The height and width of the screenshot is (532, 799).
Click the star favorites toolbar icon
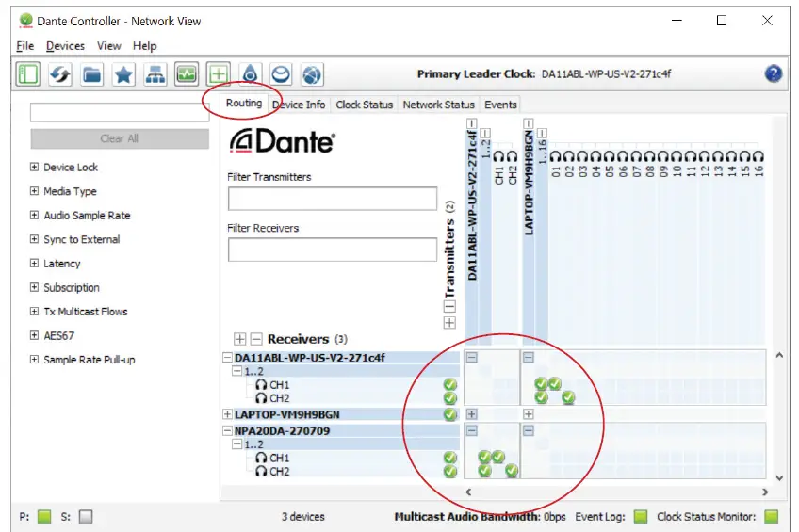point(123,74)
